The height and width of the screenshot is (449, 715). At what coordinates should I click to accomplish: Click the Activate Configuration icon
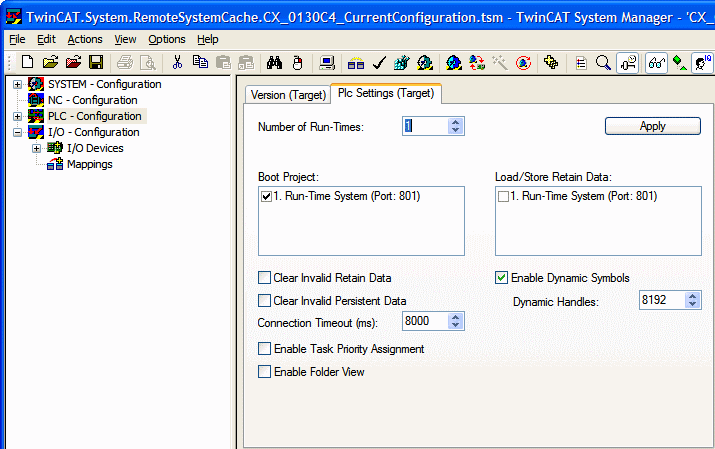coord(402,62)
